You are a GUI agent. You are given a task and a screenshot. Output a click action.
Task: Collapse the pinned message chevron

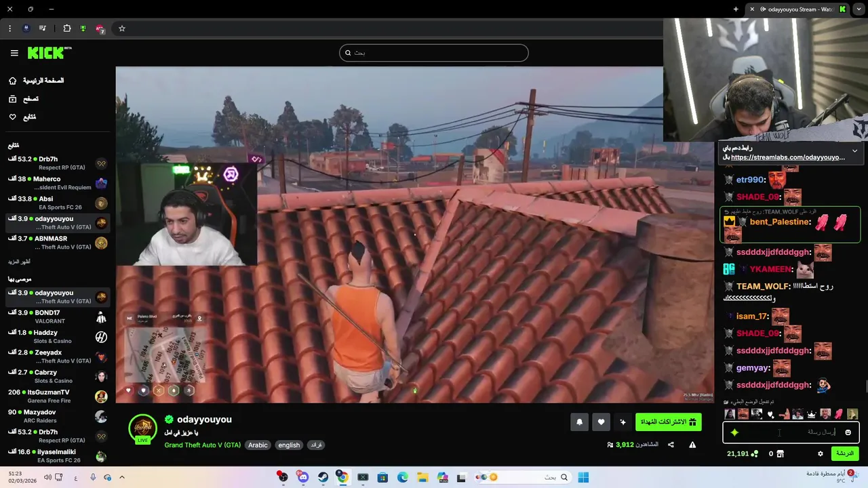(854, 150)
